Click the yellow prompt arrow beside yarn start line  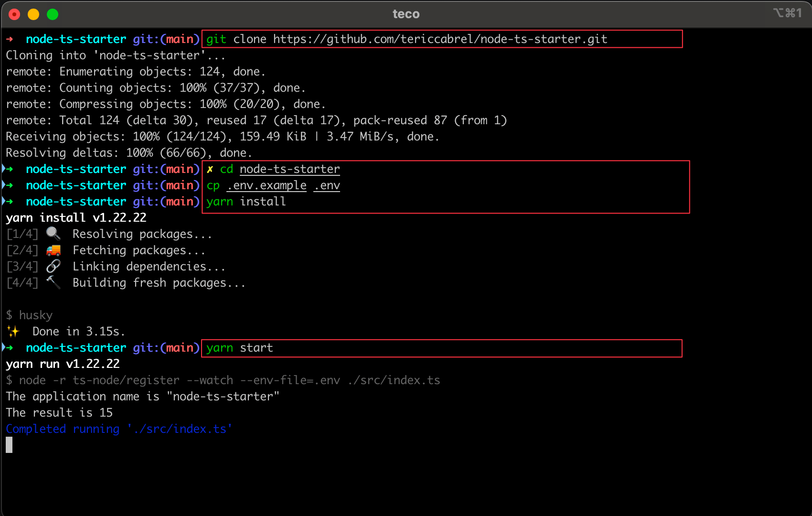tap(9, 348)
